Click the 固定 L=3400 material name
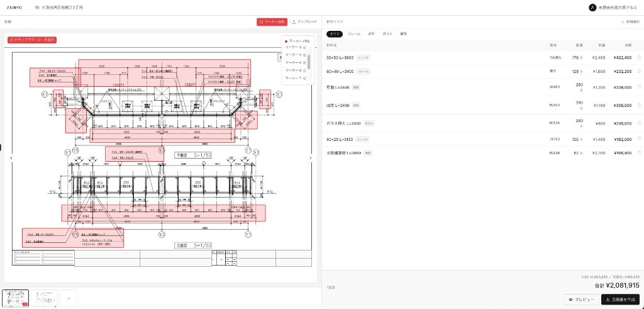Screen dimensions: 644x309 pos(338,105)
